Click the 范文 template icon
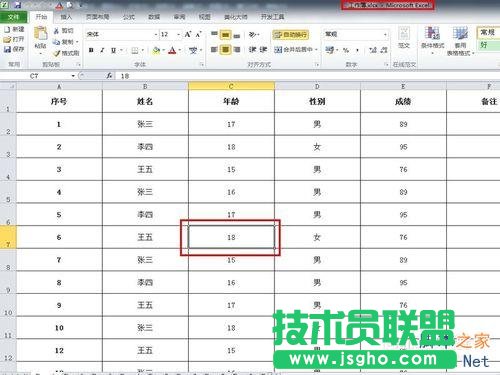The image size is (500, 375). pyautogui.click(x=404, y=37)
